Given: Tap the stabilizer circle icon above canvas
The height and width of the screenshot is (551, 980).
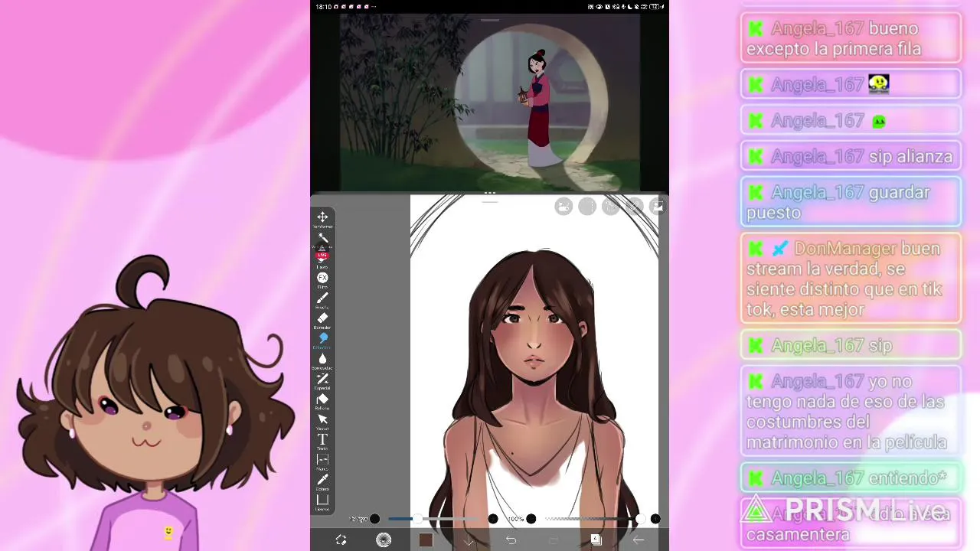Looking at the screenshot, I should [x=587, y=207].
